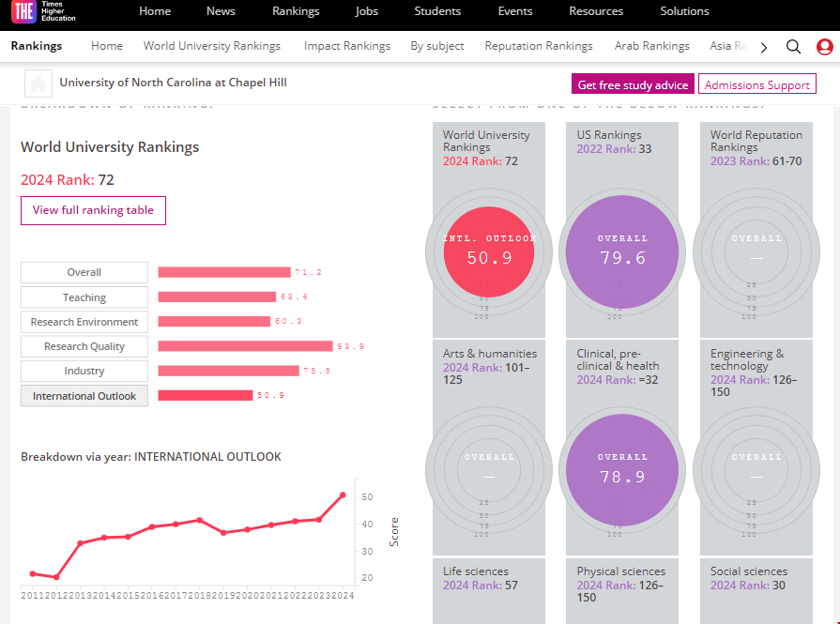Open the search magnifier icon
840x624 pixels.
[793, 47]
